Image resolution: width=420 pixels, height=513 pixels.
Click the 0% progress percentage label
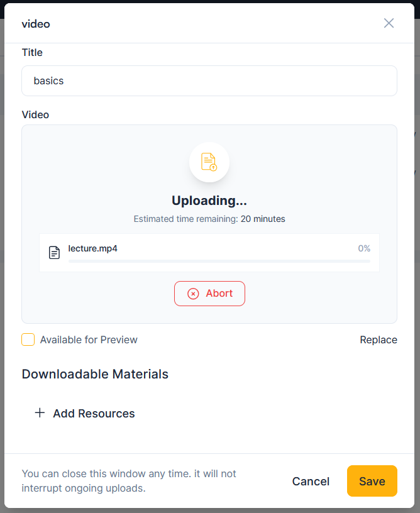(x=363, y=248)
